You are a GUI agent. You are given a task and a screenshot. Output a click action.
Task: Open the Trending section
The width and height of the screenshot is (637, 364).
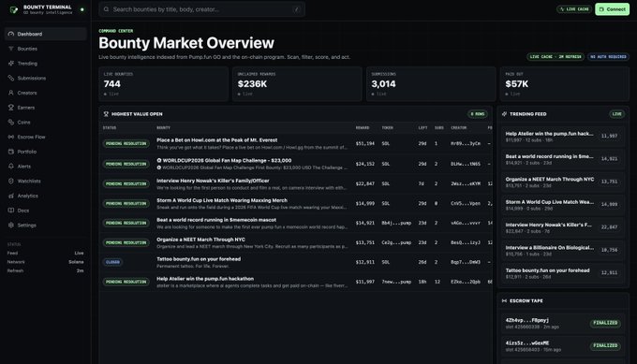46,64
